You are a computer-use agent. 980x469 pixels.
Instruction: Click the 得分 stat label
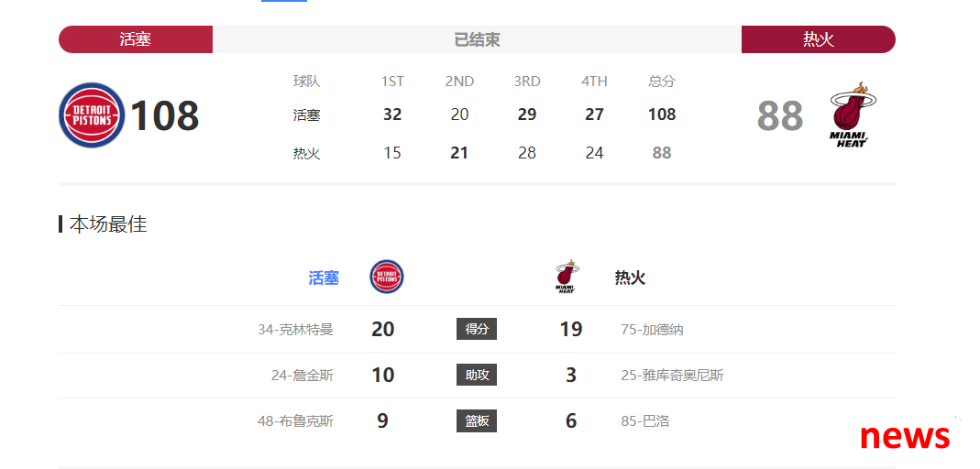click(x=477, y=329)
